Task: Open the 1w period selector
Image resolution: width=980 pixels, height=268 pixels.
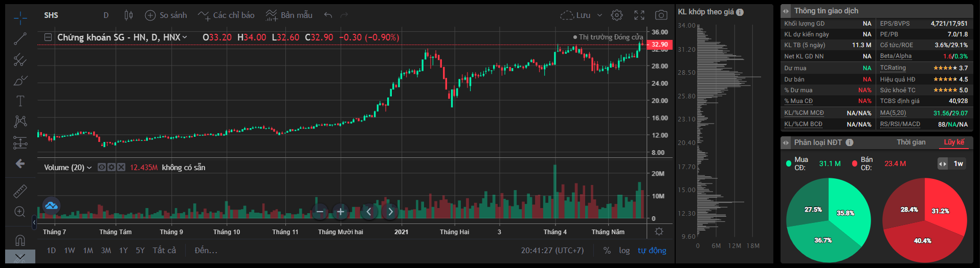Action: 958,164
